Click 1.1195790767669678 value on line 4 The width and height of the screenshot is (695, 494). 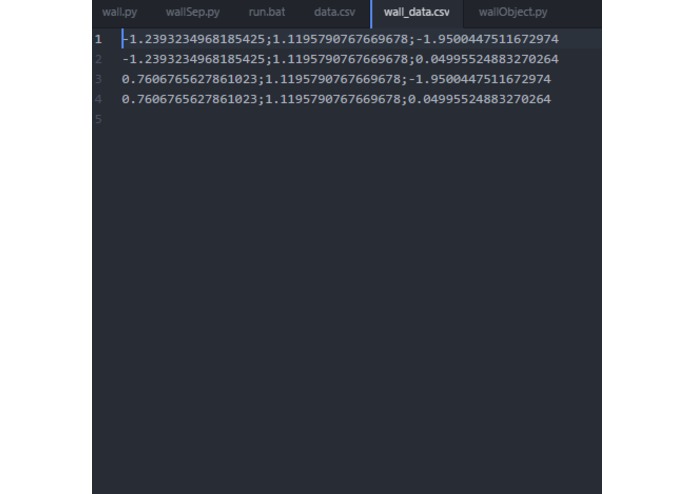pos(333,99)
